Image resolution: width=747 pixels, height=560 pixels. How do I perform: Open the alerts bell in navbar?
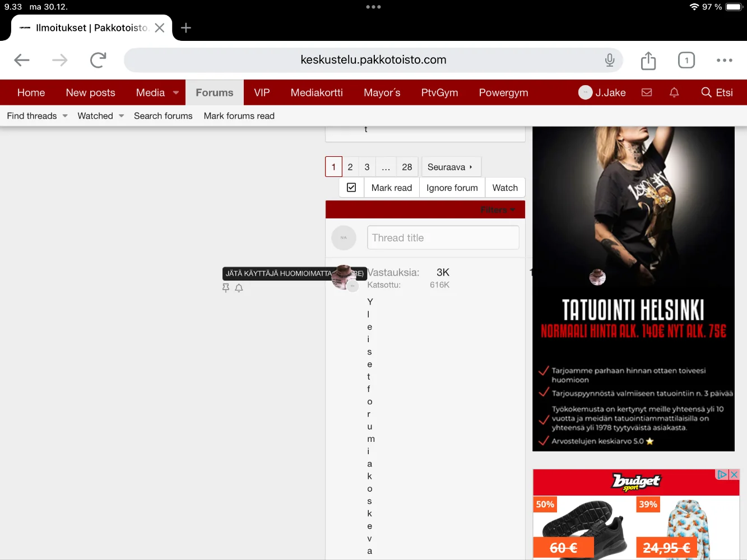(674, 92)
